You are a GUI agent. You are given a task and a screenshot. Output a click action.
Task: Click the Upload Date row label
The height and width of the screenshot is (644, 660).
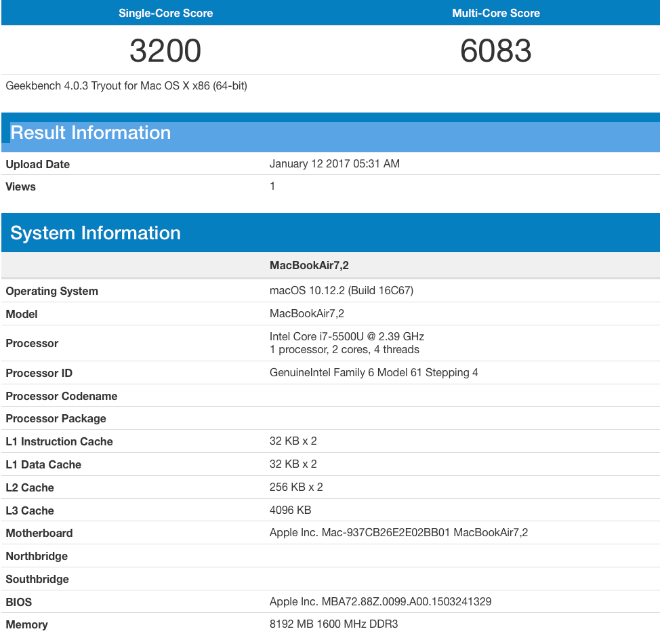click(38, 164)
